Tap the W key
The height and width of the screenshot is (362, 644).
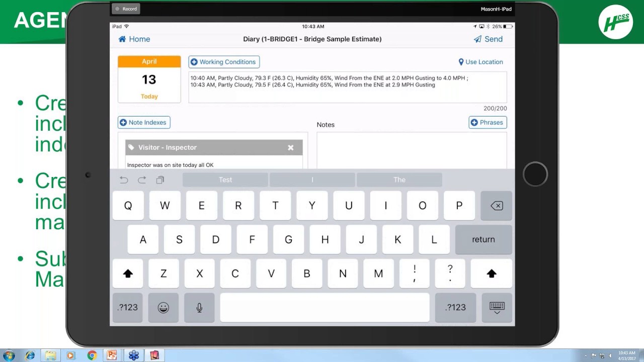165,206
